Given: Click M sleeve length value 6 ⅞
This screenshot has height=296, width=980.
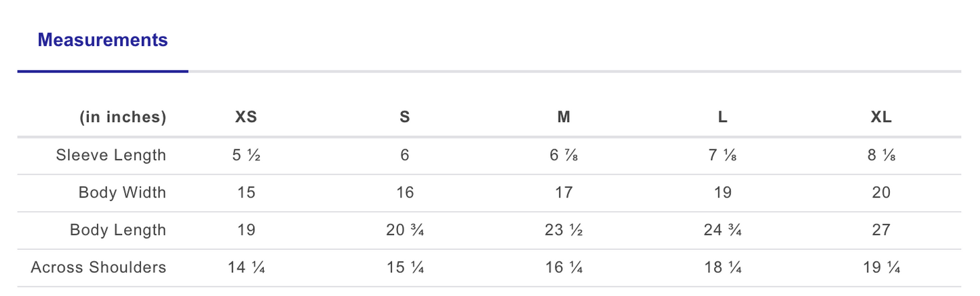Looking at the screenshot, I should [x=564, y=155].
